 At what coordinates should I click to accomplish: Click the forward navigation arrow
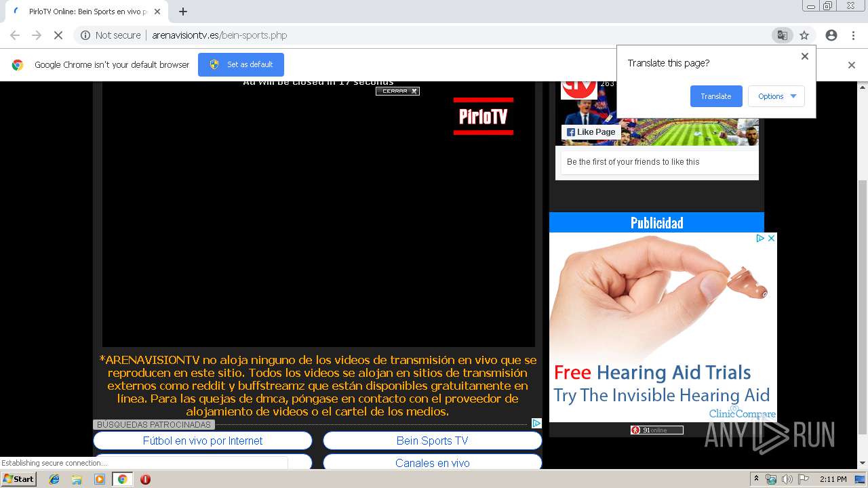(x=37, y=35)
